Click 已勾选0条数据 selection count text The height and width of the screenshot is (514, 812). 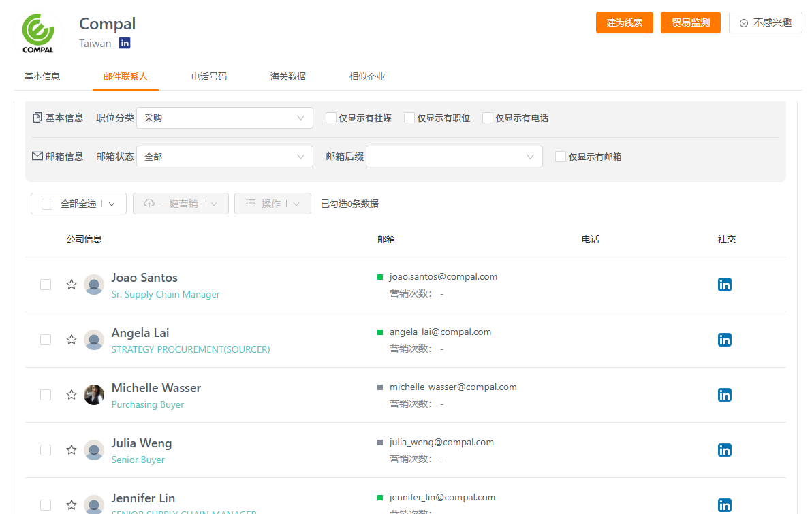[x=349, y=204]
